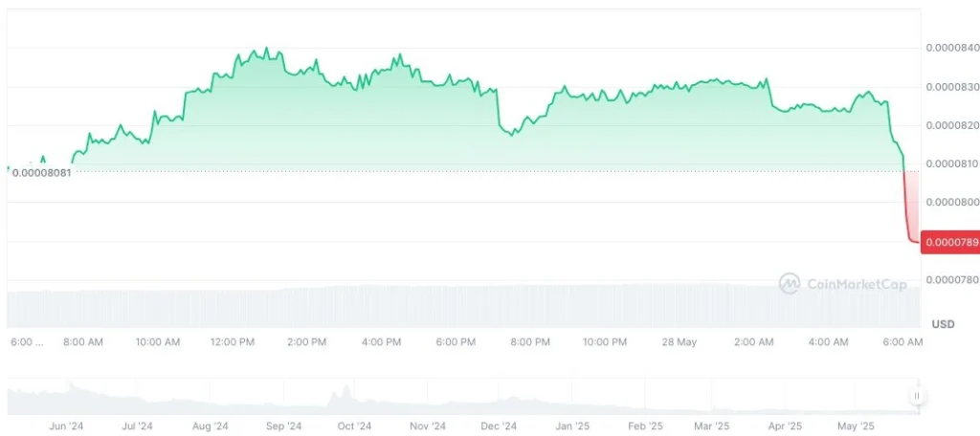This screenshot has width=980, height=436.
Task: Grab the range slider handle on mini timeline
Action: tap(917, 396)
